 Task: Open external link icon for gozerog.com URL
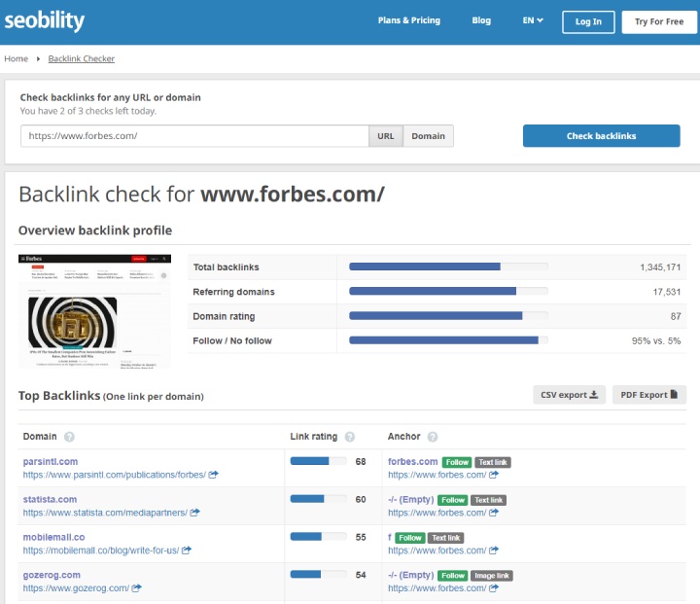point(137,587)
